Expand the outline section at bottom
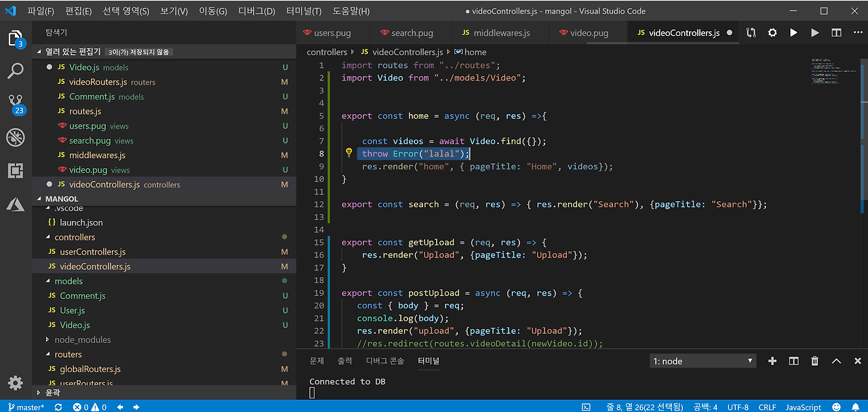868x412 pixels. (164, 392)
